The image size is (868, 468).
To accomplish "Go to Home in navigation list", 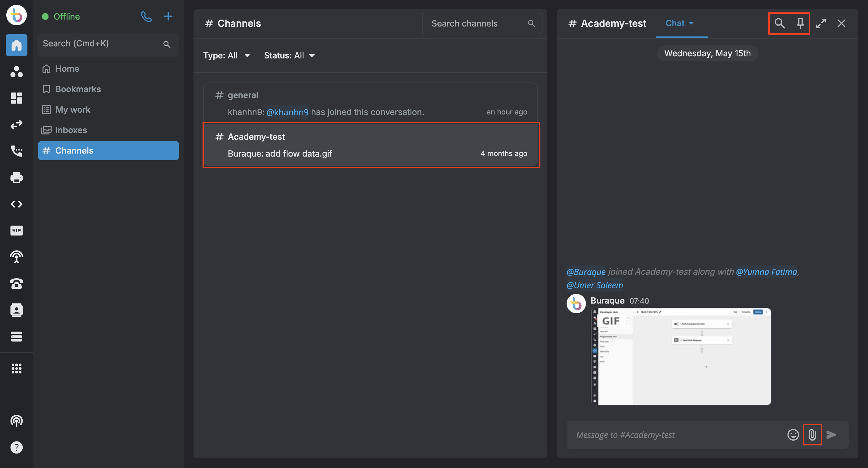I will 108,69.
